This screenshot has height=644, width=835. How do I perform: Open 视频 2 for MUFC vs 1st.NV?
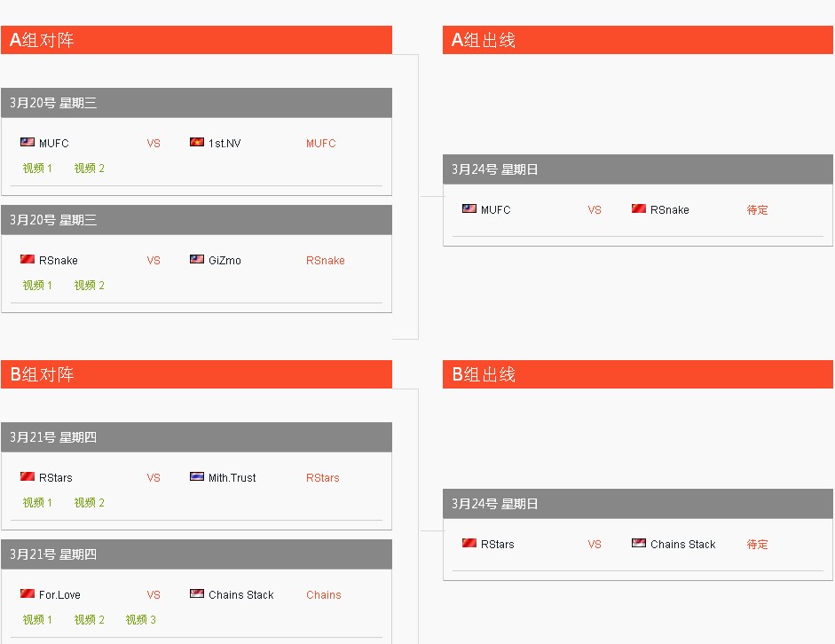click(x=90, y=169)
